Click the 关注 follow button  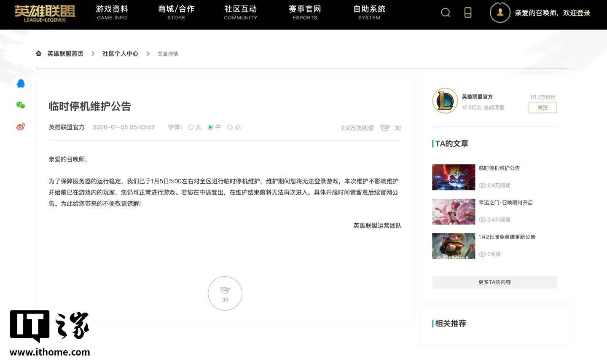543,107
